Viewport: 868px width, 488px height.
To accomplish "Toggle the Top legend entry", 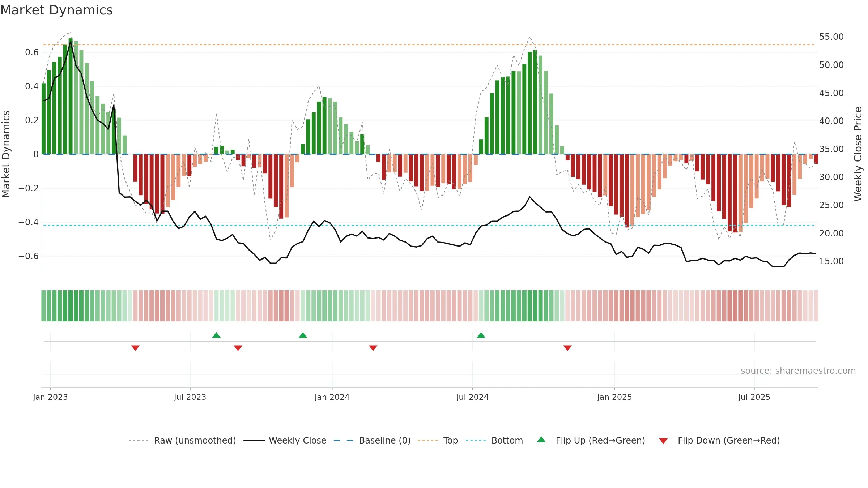I will tap(438, 440).
